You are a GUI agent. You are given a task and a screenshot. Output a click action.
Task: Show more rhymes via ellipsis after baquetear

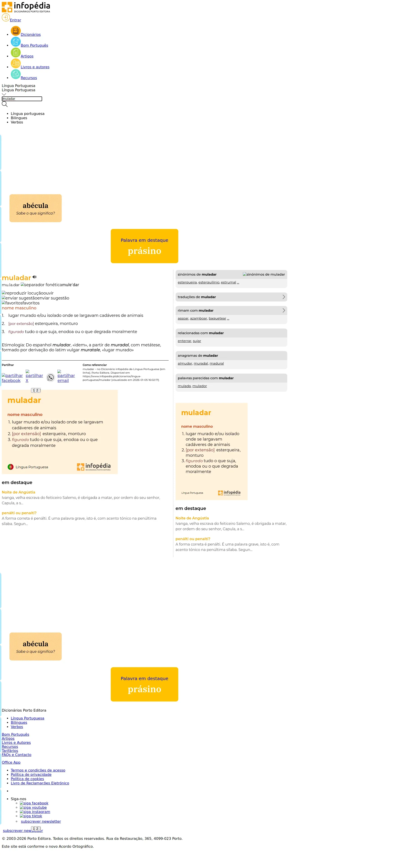click(x=228, y=318)
